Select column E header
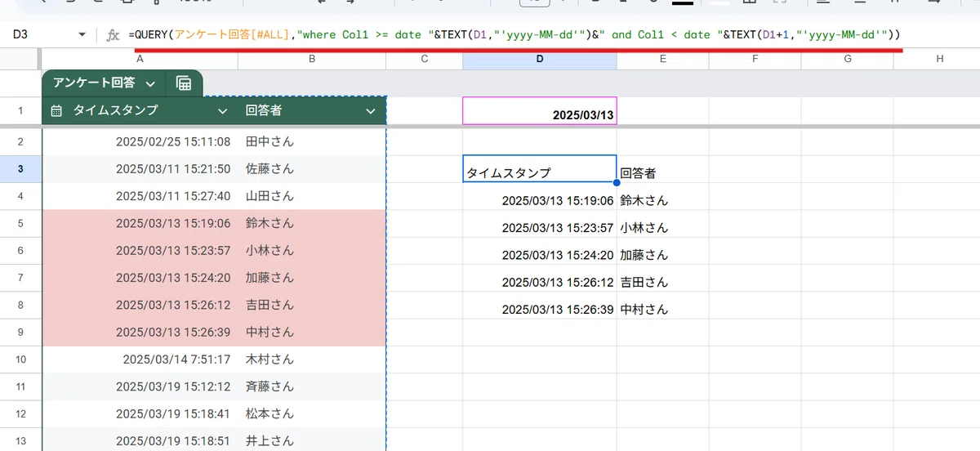The image size is (980, 451). point(662,59)
